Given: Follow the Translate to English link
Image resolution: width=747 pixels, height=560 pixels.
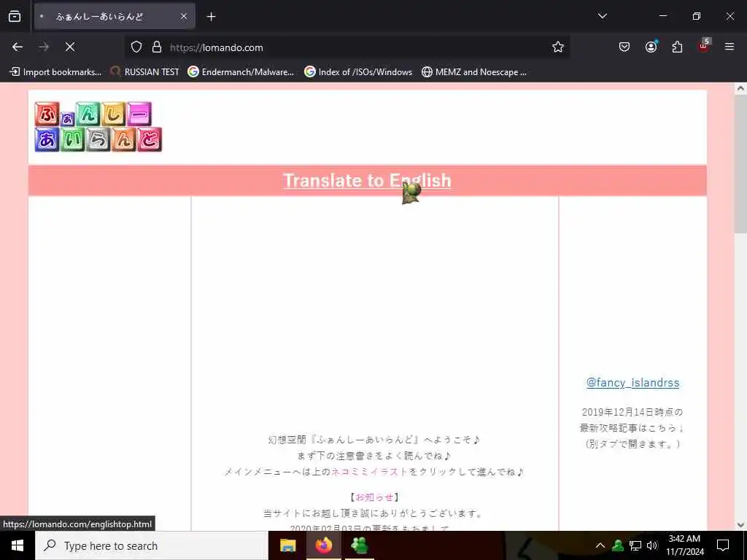Looking at the screenshot, I should coord(367,181).
